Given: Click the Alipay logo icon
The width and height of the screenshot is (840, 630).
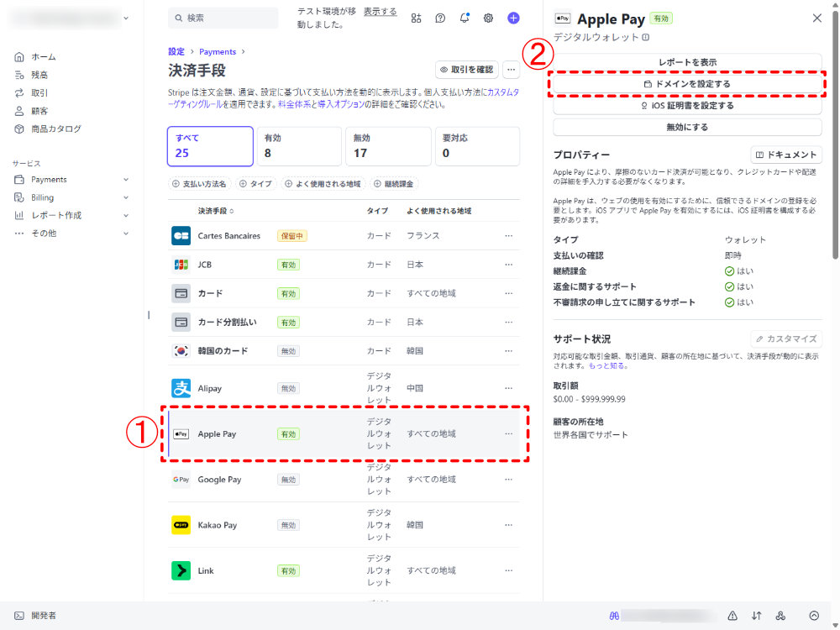Looking at the screenshot, I should coord(181,388).
